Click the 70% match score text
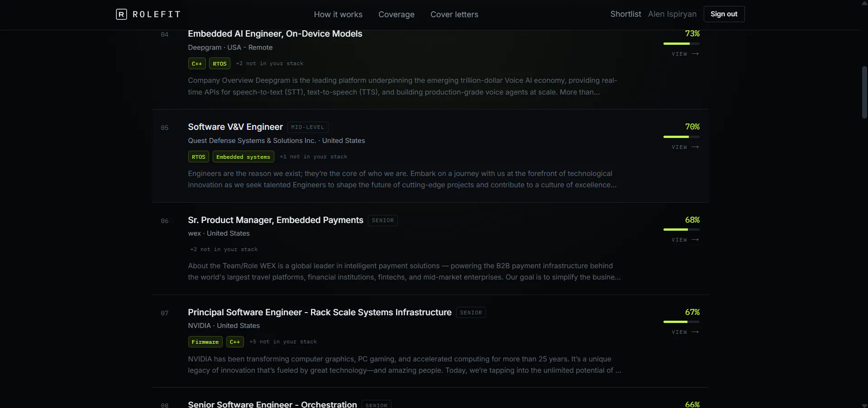The height and width of the screenshot is (408, 868). [x=692, y=127]
